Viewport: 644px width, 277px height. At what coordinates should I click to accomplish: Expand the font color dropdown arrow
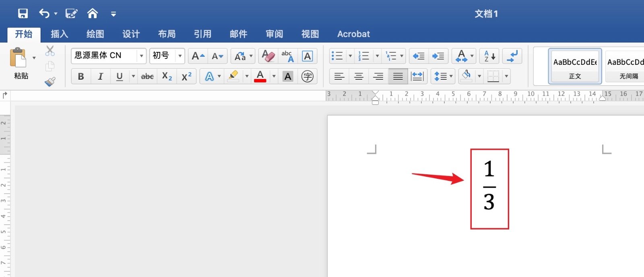[x=274, y=76]
